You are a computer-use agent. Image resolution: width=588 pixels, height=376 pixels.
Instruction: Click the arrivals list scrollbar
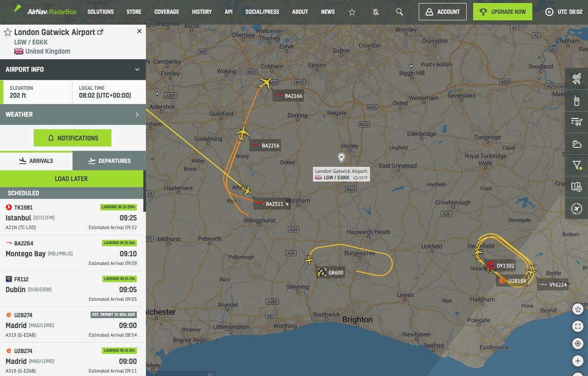coord(145,191)
